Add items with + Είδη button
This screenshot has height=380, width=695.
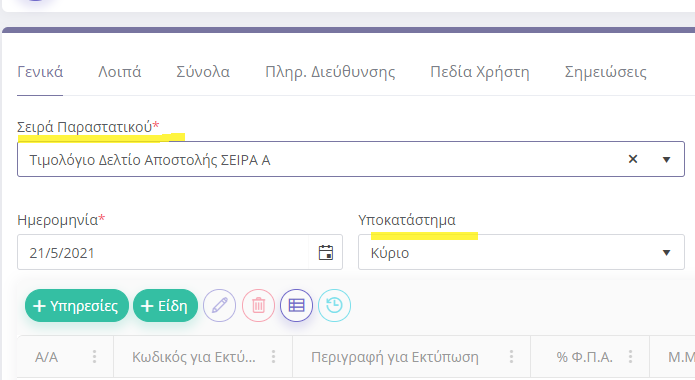pyautogui.click(x=165, y=306)
